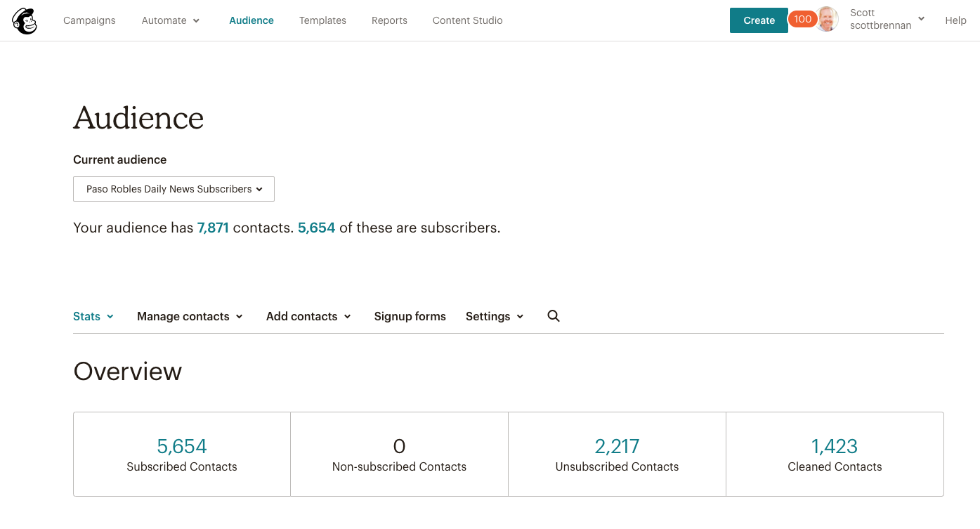Click the Mailchimp monkey logo

point(25,21)
